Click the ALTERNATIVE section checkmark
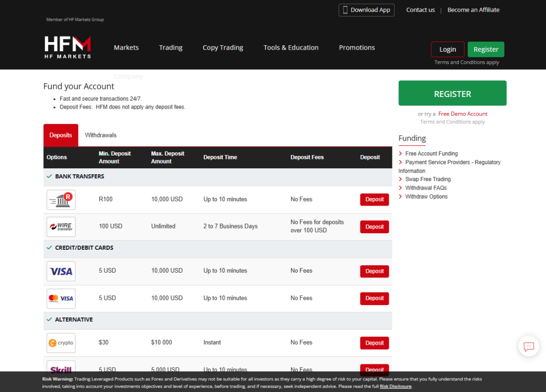Viewport: 546px width, 392px height. tap(50, 319)
